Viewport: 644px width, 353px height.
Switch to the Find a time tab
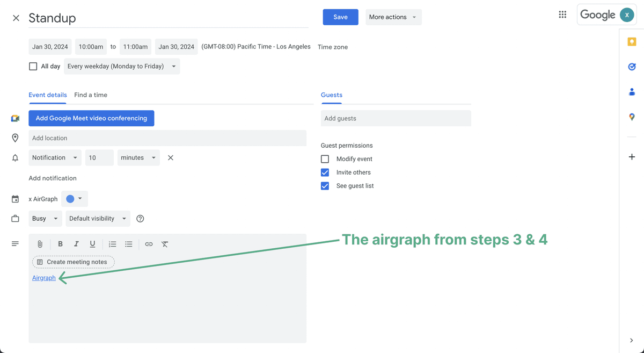pyautogui.click(x=91, y=95)
